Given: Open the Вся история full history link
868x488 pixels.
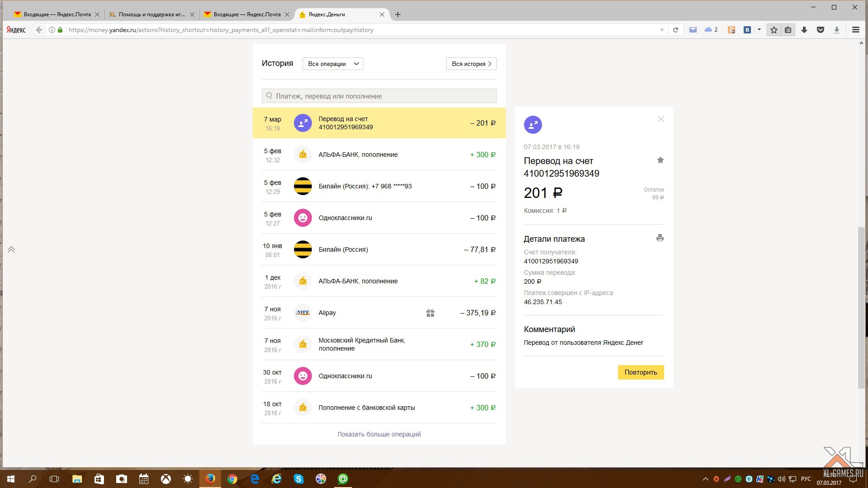Looking at the screenshot, I should pos(471,64).
